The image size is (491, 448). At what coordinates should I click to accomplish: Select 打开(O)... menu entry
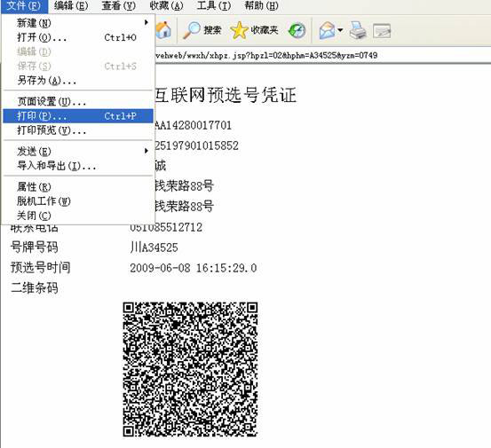pos(78,37)
